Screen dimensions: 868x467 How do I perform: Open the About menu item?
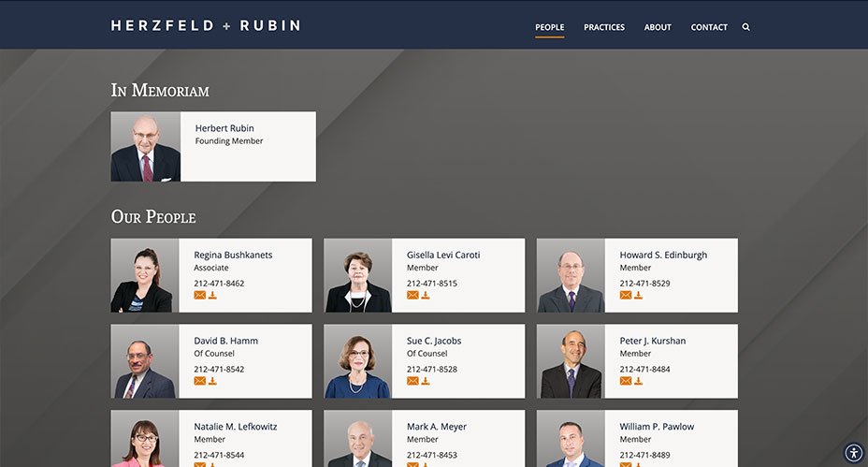tap(658, 27)
